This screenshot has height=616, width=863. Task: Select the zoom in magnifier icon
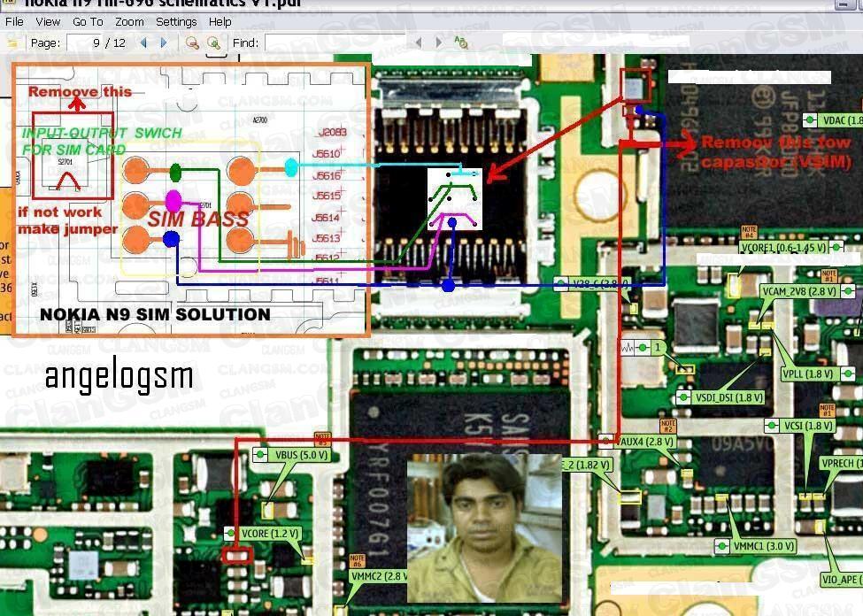[x=213, y=42]
